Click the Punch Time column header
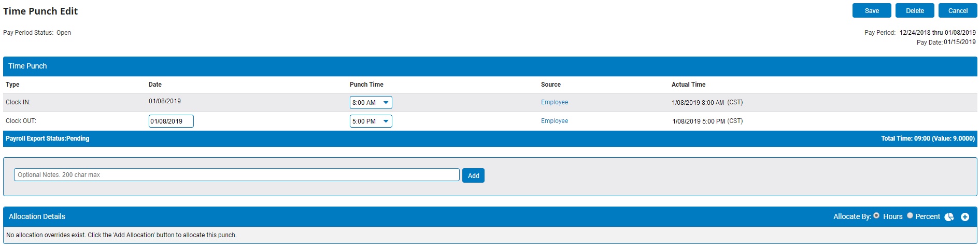This screenshot has height=246, width=980. click(x=366, y=85)
